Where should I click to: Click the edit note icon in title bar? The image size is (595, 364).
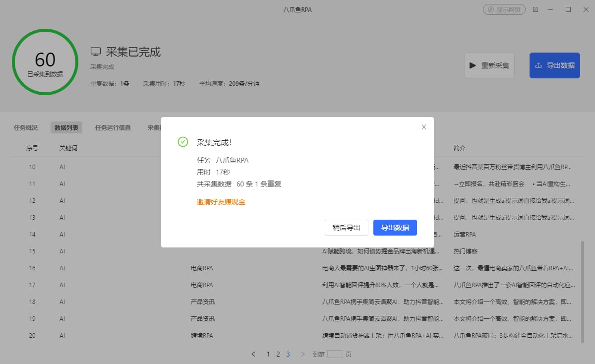click(x=535, y=9)
